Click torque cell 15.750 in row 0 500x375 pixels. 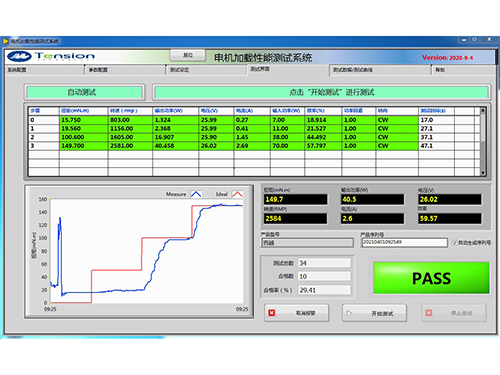pyautogui.click(x=84, y=120)
